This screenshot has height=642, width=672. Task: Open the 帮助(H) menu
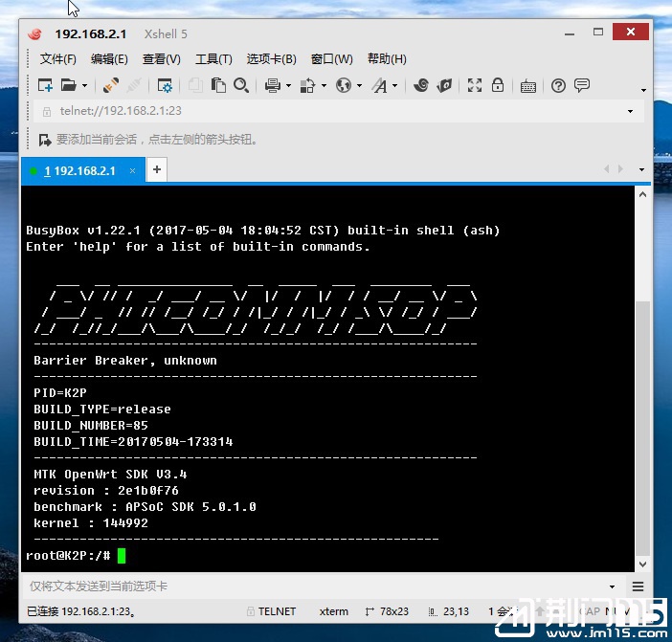pos(387,58)
